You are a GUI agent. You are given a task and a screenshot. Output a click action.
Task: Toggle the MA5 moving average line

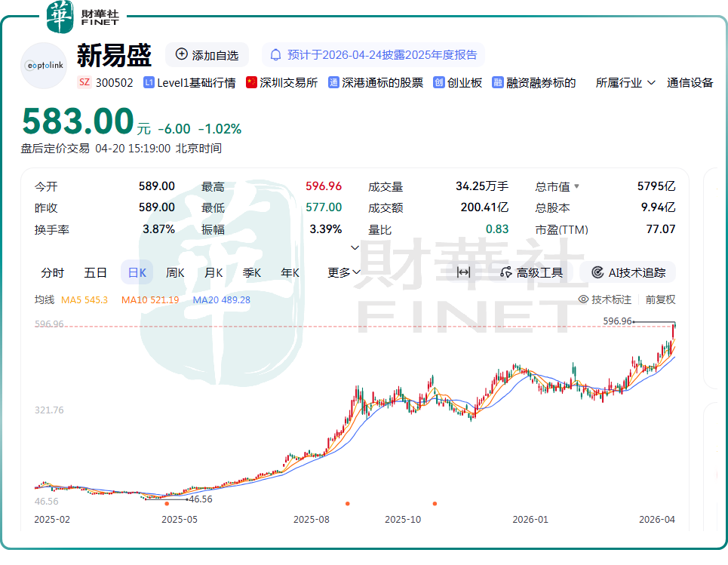tap(84, 300)
